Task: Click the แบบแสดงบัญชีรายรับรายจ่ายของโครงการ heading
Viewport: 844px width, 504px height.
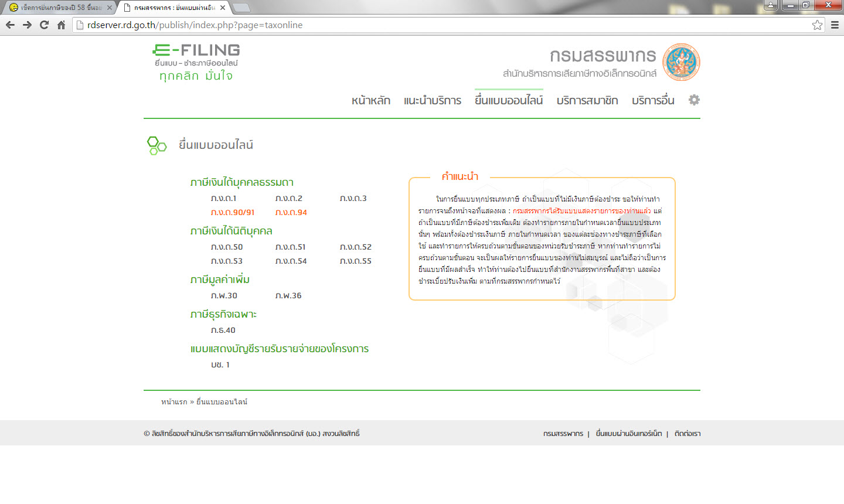Action: 280,349
